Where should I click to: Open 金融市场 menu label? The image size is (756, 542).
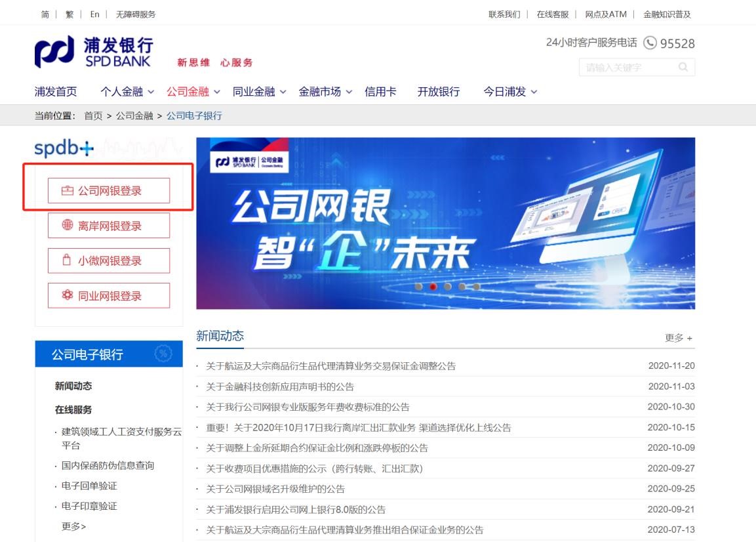[x=320, y=92]
